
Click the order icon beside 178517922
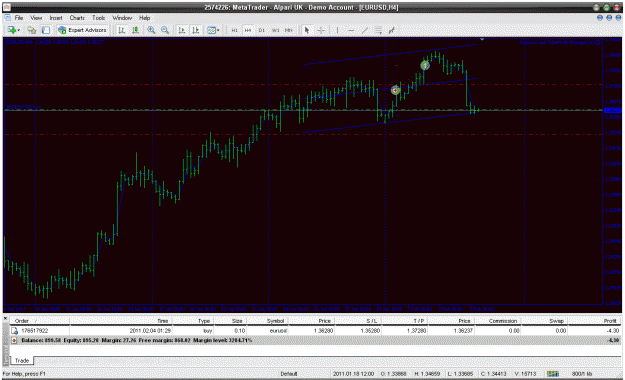coord(14,331)
